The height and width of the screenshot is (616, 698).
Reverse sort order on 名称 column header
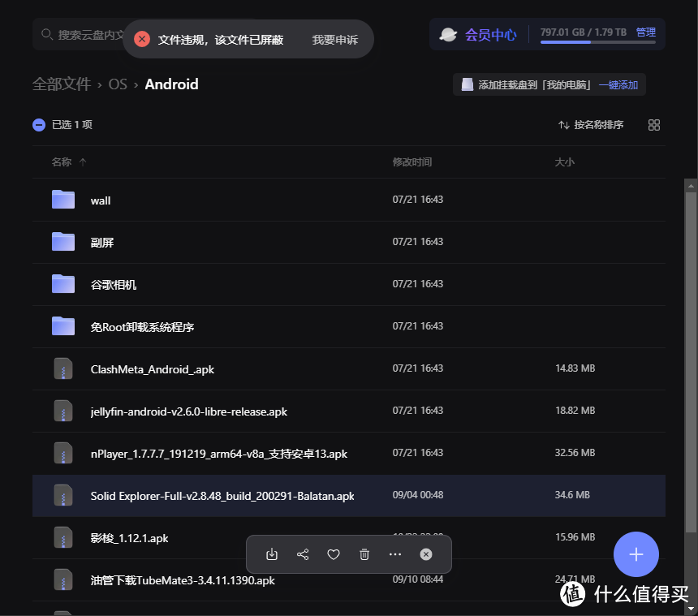pyautogui.click(x=60, y=162)
